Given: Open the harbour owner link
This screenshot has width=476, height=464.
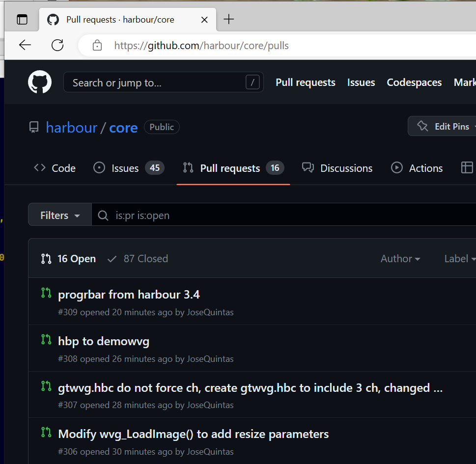Looking at the screenshot, I should tap(72, 128).
